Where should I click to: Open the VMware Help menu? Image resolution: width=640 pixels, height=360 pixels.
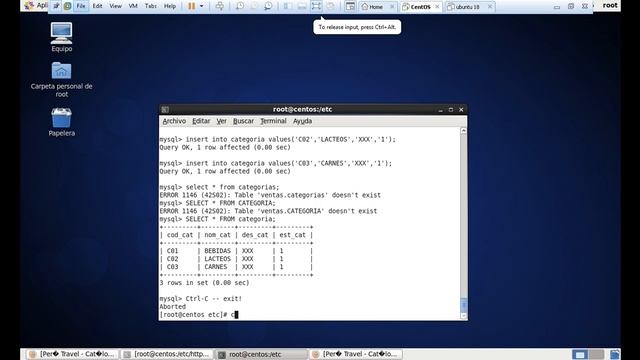(x=170, y=6)
